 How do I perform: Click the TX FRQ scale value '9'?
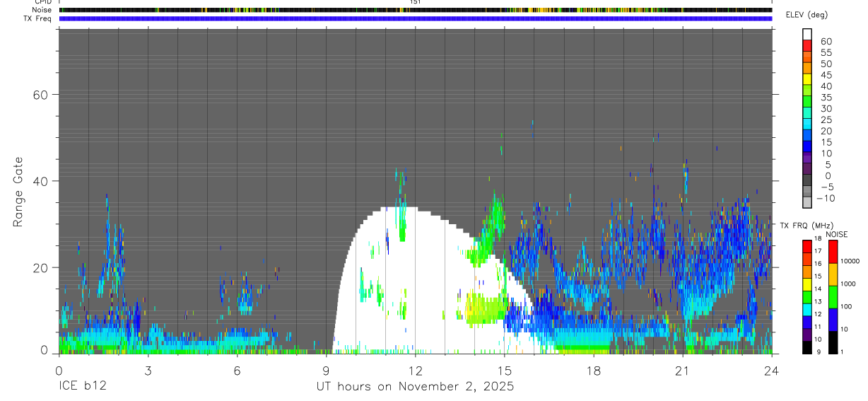click(819, 351)
